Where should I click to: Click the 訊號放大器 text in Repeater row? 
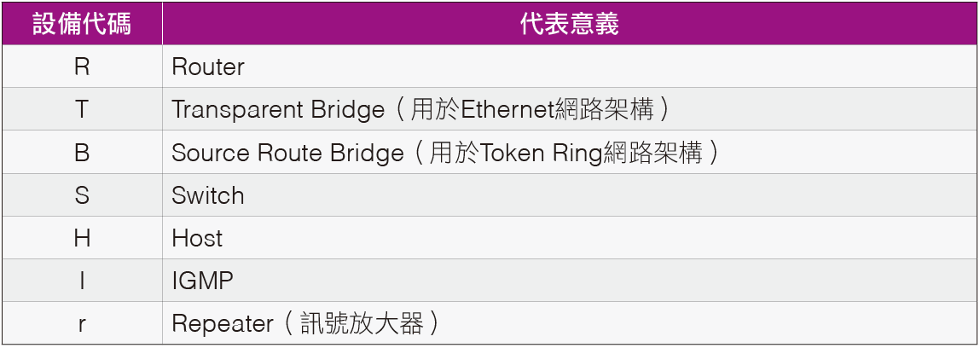click(x=362, y=323)
